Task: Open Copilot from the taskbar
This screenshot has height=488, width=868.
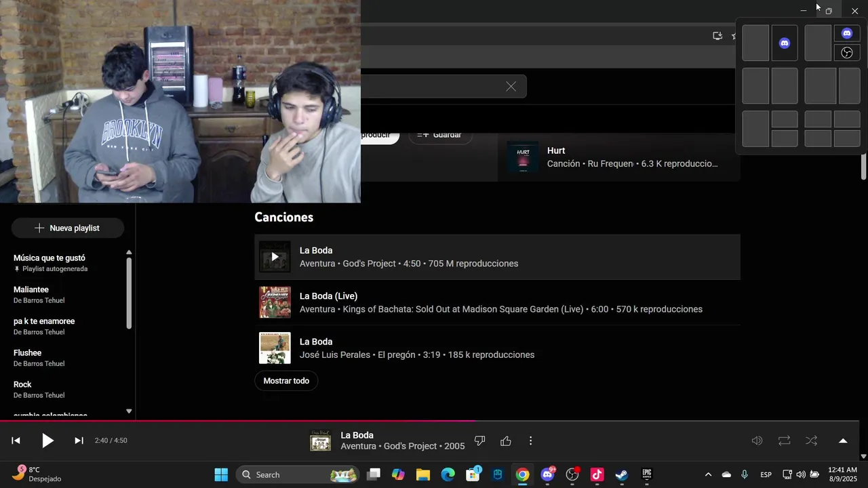Action: pyautogui.click(x=398, y=474)
